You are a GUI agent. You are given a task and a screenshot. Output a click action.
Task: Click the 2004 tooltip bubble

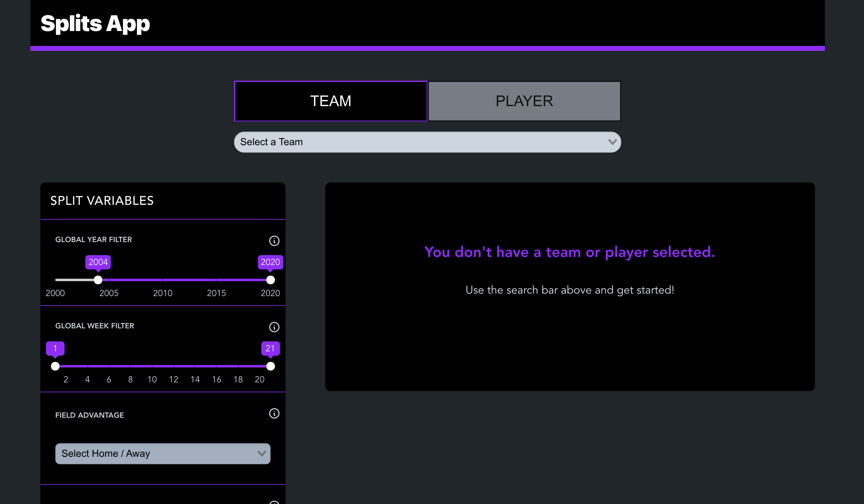(98, 262)
